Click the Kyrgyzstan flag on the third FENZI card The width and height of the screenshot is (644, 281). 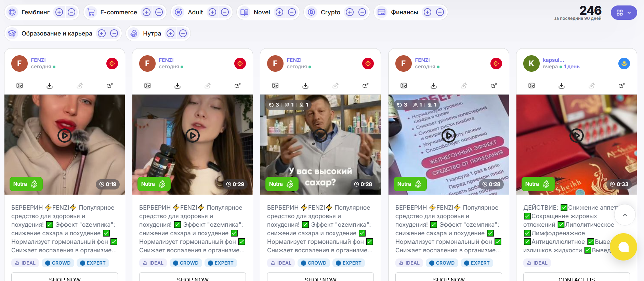tap(368, 64)
